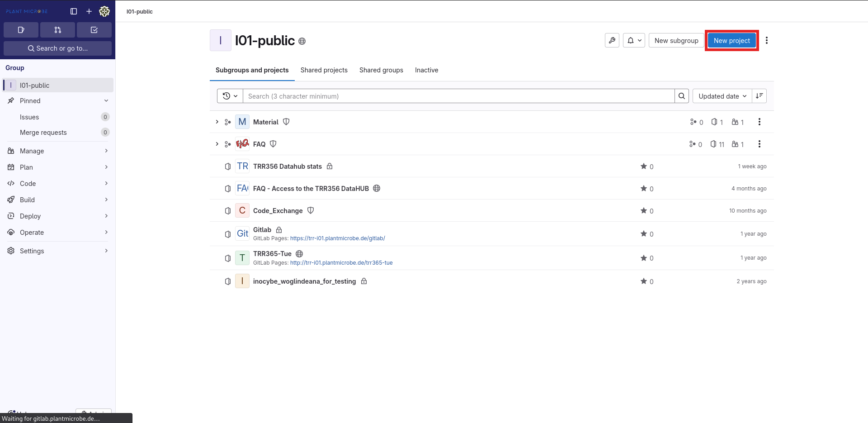Open the Gitlab Pages URL link
The image size is (868, 423).
[338, 238]
